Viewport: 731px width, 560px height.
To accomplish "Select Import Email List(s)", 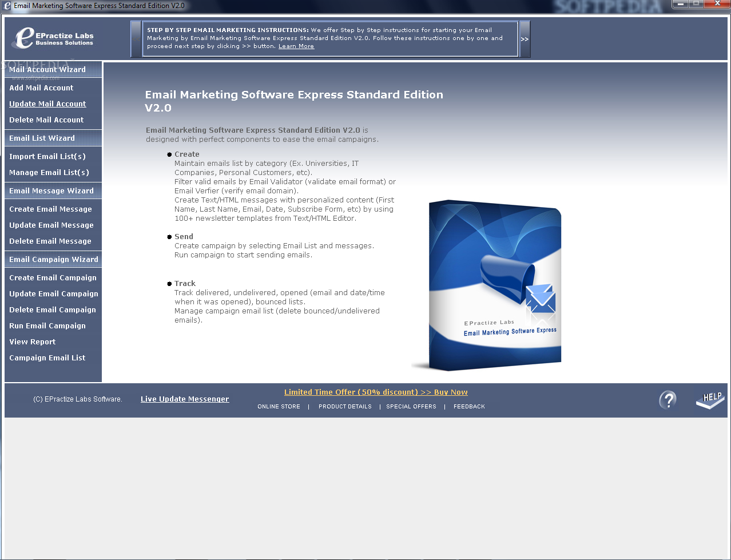I will coord(47,156).
